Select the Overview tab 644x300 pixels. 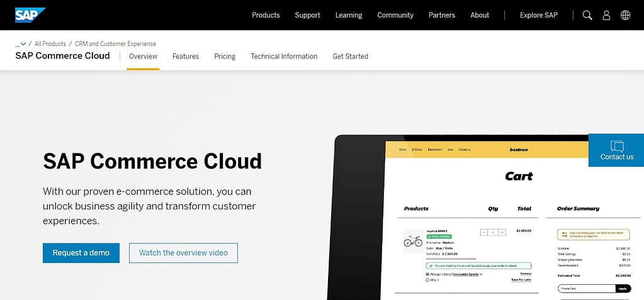[143, 57]
